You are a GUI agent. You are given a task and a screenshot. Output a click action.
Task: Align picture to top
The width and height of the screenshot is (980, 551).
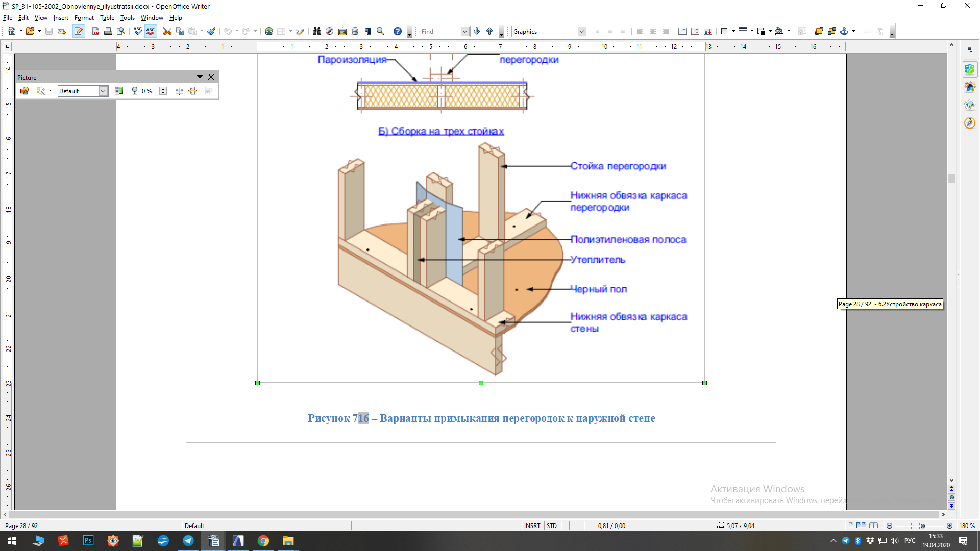(682, 31)
